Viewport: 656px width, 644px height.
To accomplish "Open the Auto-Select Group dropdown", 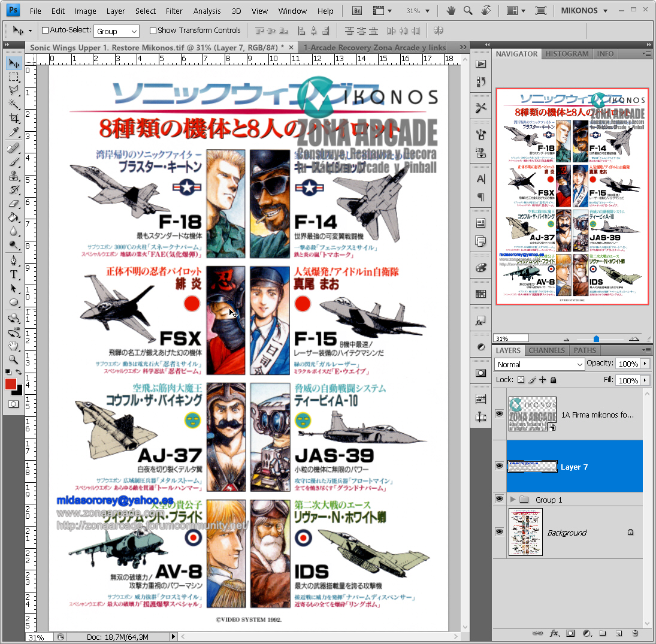I will click(116, 31).
